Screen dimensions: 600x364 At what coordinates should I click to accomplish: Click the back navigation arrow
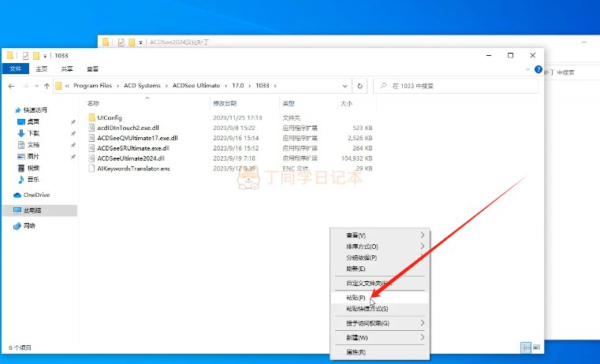point(11,86)
